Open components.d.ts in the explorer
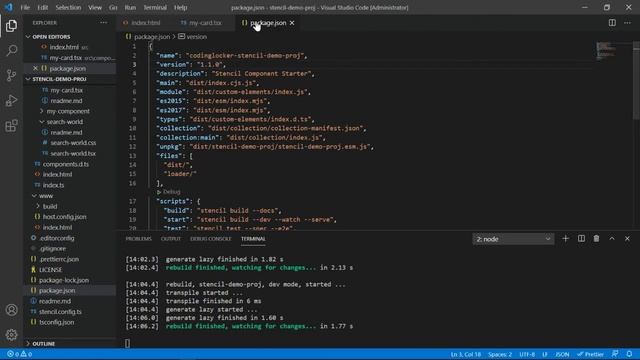This screenshot has width=640, height=360. 65,164
